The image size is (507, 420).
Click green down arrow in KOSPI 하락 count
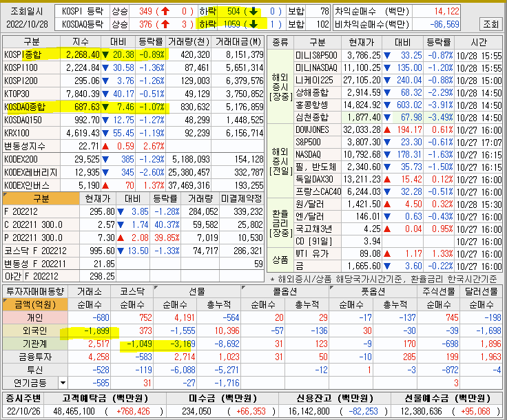[x=253, y=11]
